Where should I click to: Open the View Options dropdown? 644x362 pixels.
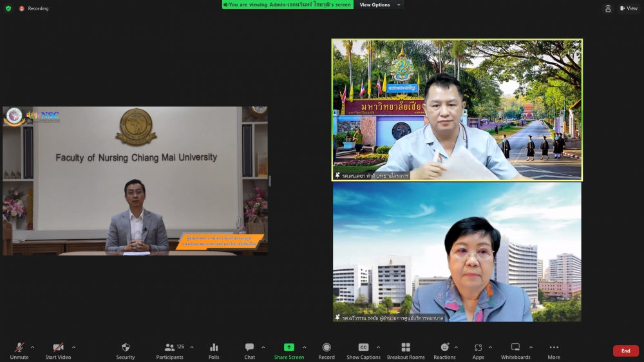pyautogui.click(x=380, y=5)
